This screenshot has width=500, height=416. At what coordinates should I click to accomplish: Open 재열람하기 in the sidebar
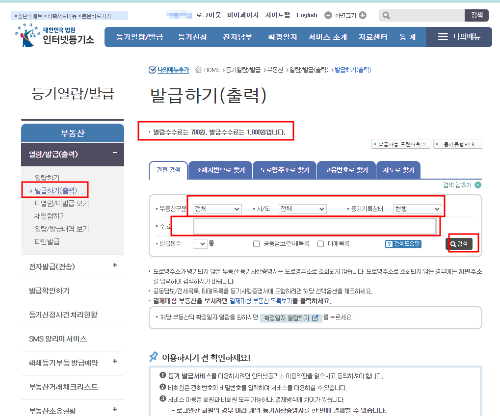tap(49, 216)
